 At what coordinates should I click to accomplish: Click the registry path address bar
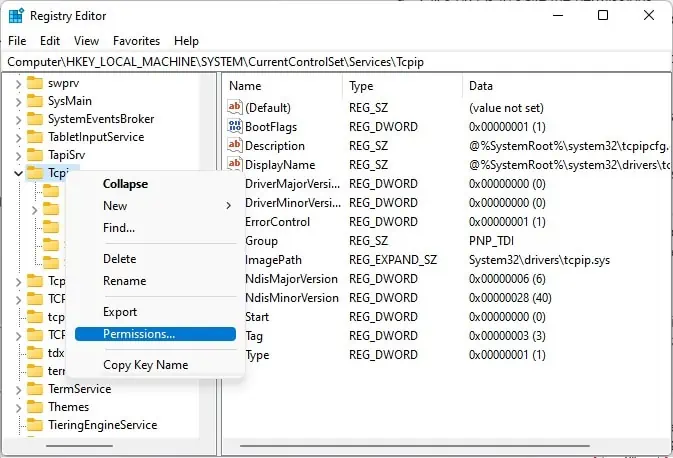click(x=336, y=62)
